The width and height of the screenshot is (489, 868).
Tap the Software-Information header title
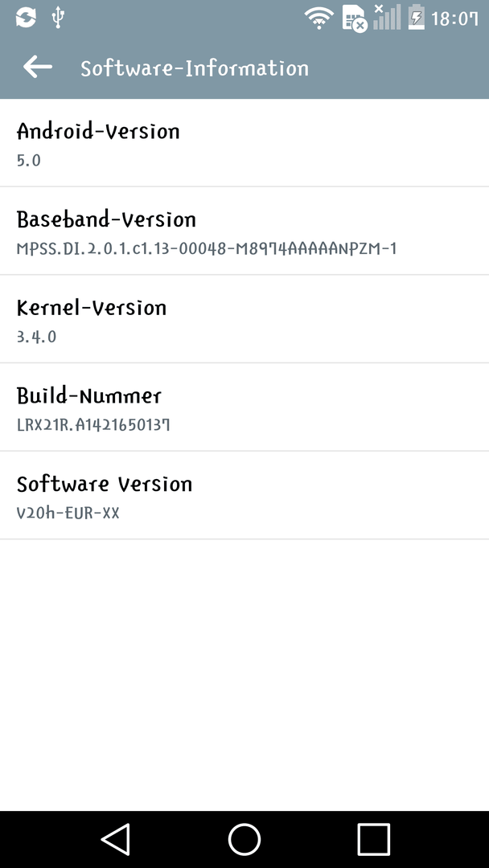click(x=195, y=68)
